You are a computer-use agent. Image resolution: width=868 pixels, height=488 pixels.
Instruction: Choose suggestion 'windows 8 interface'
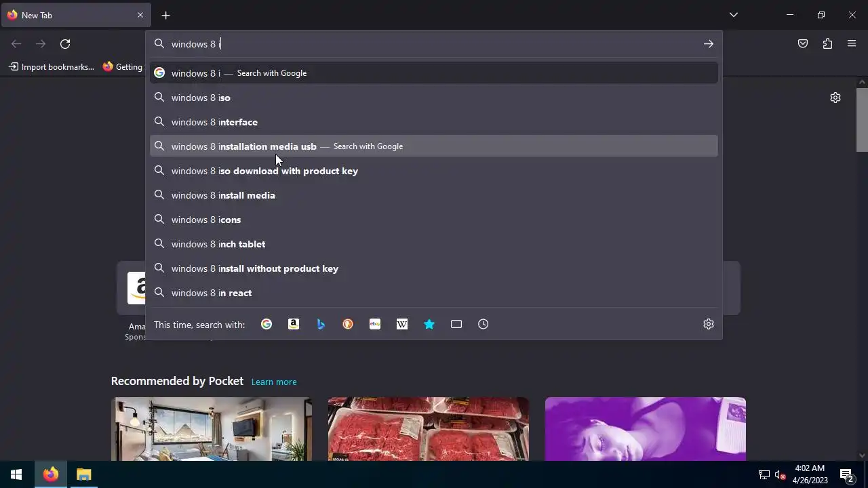pos(434,122)
